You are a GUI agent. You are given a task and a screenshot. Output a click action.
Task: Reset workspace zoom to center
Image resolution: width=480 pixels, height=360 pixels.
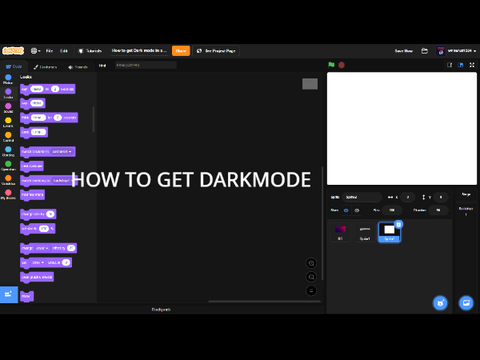(x=311, y=291)
